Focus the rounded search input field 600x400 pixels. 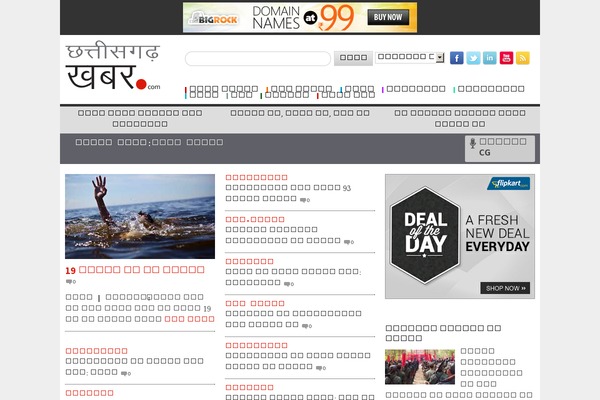(258, 59)
